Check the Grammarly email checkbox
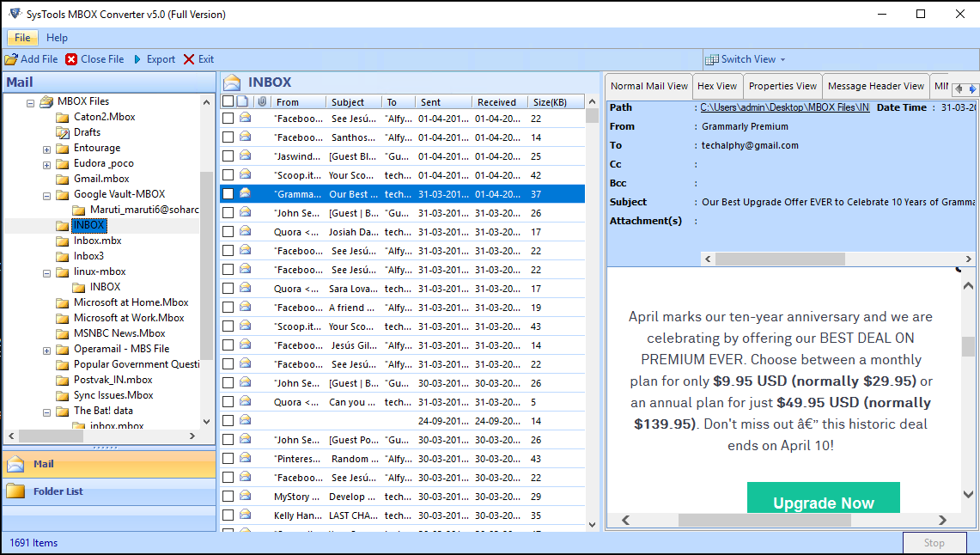 pos(228,194)
